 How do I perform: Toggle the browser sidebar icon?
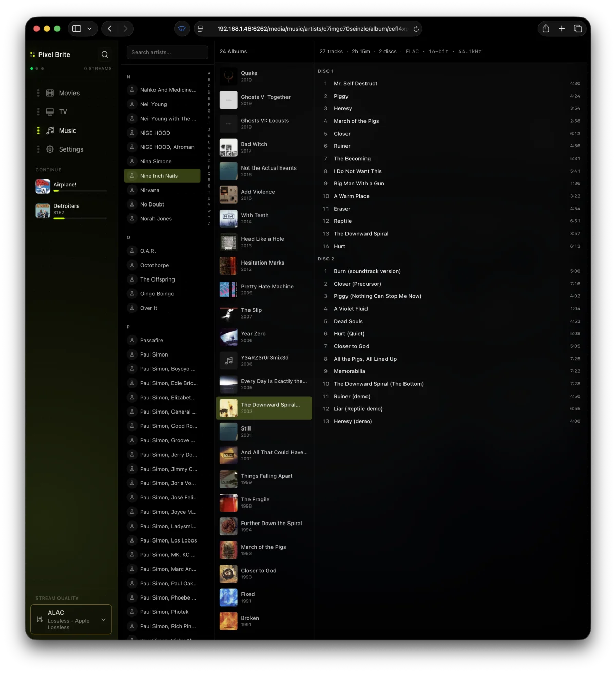76,29
